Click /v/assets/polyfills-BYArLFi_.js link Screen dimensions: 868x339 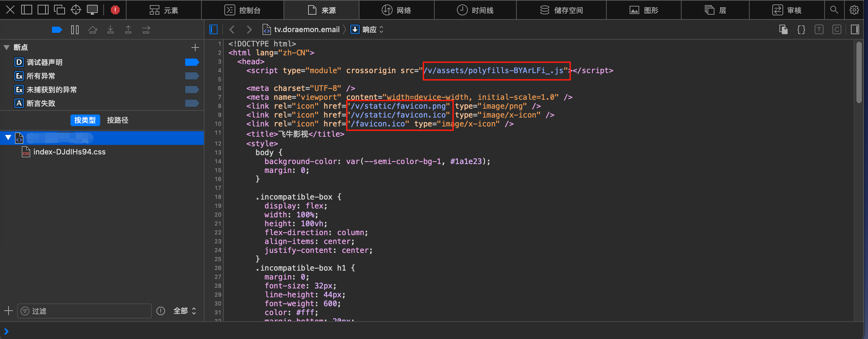494,70
